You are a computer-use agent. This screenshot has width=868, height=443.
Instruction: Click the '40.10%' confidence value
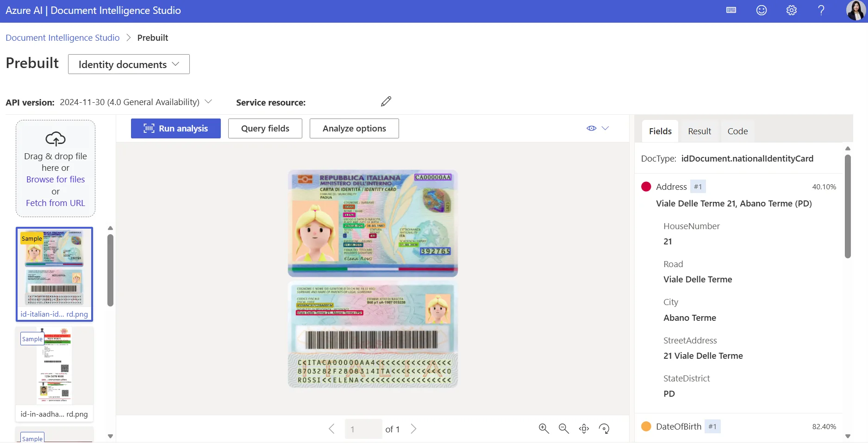tap(824, 187)
